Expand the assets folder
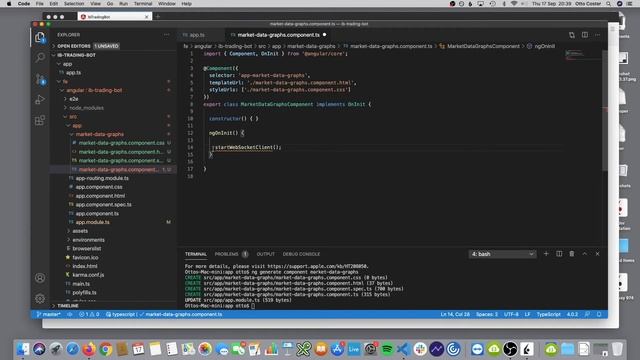The image size is (640, 360). coord(80,231)
